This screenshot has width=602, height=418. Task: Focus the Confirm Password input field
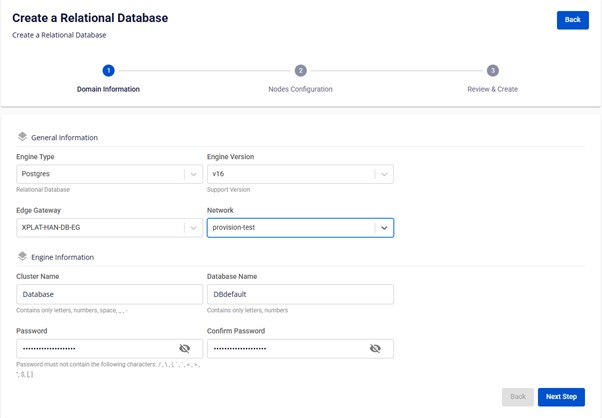pos(300,349)
